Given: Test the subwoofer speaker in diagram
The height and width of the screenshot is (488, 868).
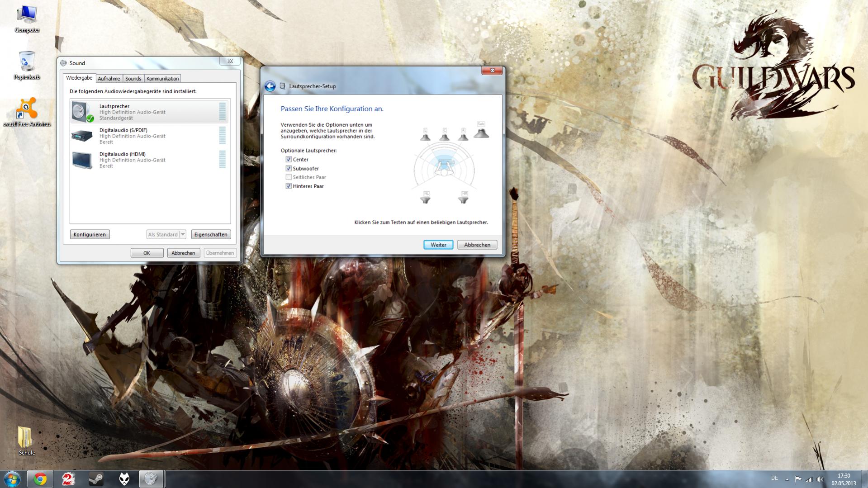Looking at the screenshot, I should (x=481, y=130).
